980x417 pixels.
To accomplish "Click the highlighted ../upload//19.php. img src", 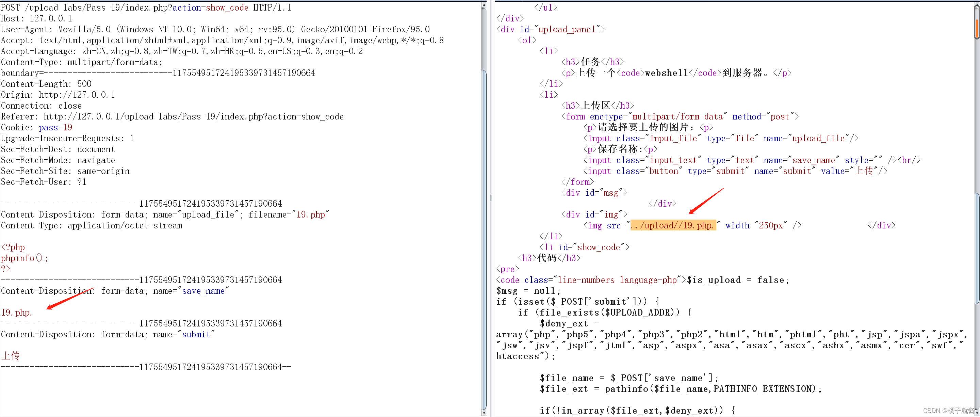I will click(x=673, y=225).
